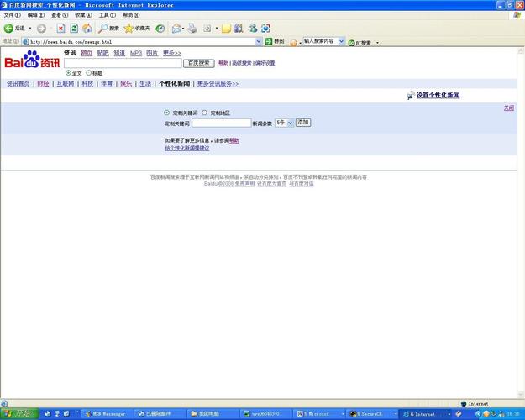The image size is (525, 420).
Task: Open the 财经 news category
Action: pyautogui.click(x=43, y=84)
